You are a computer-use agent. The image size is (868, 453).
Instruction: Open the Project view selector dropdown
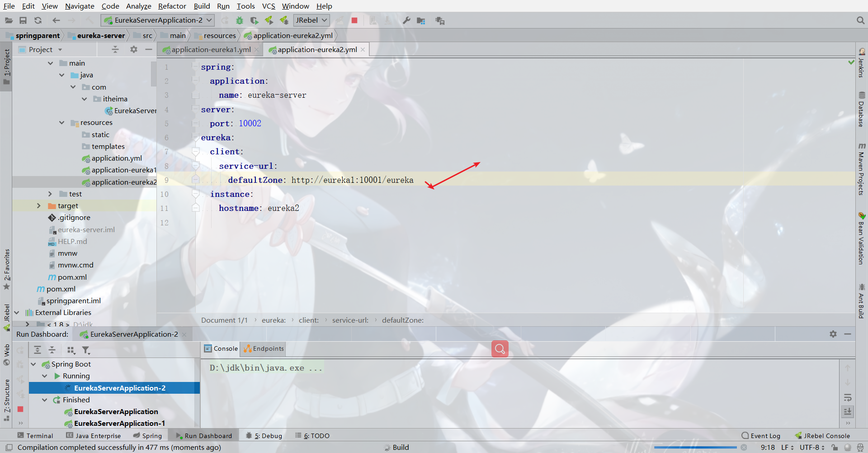[x=45, y=49]
